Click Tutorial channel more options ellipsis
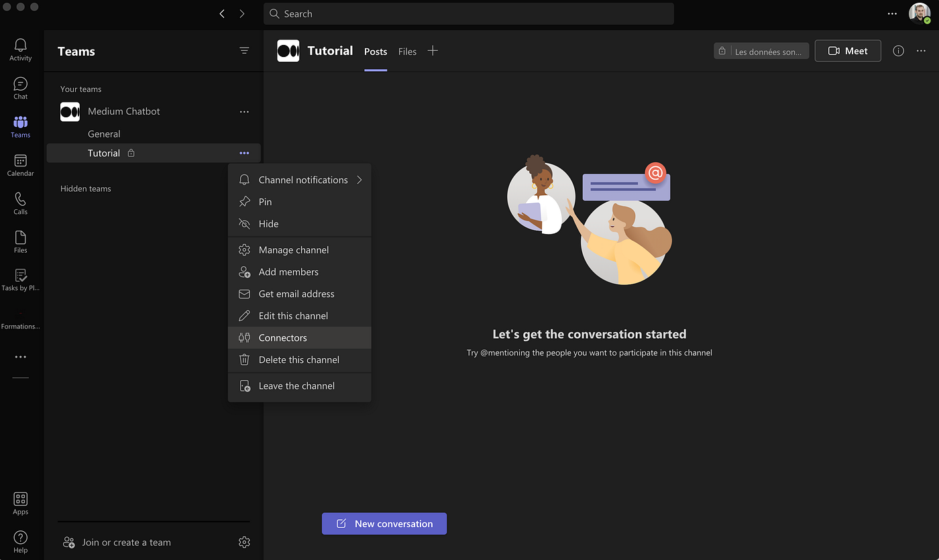939x560 pixels. (244, 153)
